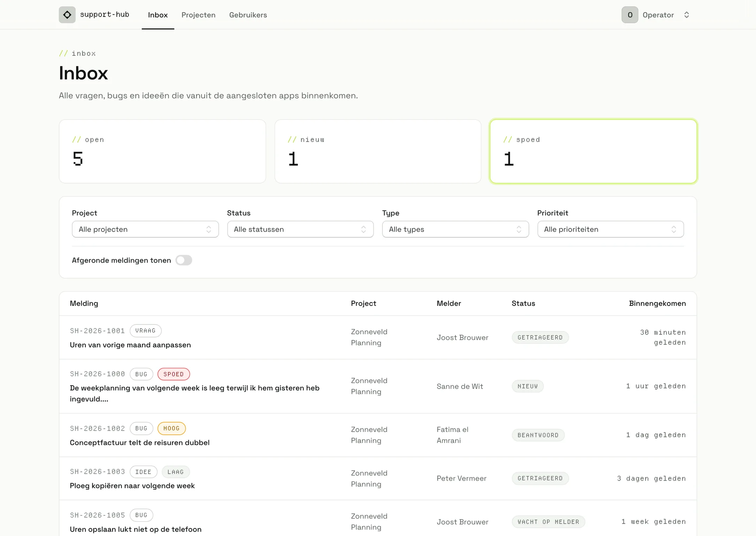Click the VRAAG type badge
This screenshot has width=756, height=536.
[146, 331]
